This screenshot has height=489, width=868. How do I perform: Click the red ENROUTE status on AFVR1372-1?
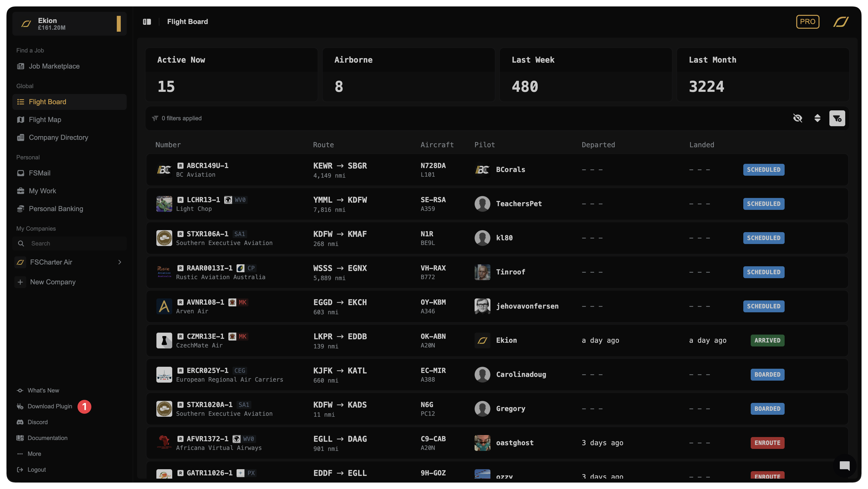pos(767,443)
